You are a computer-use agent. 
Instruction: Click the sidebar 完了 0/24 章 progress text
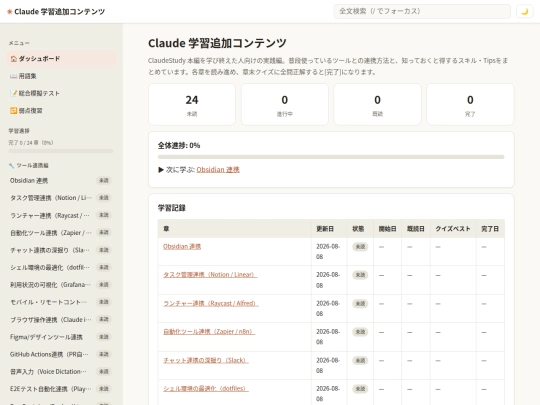(x=31, y=143)
